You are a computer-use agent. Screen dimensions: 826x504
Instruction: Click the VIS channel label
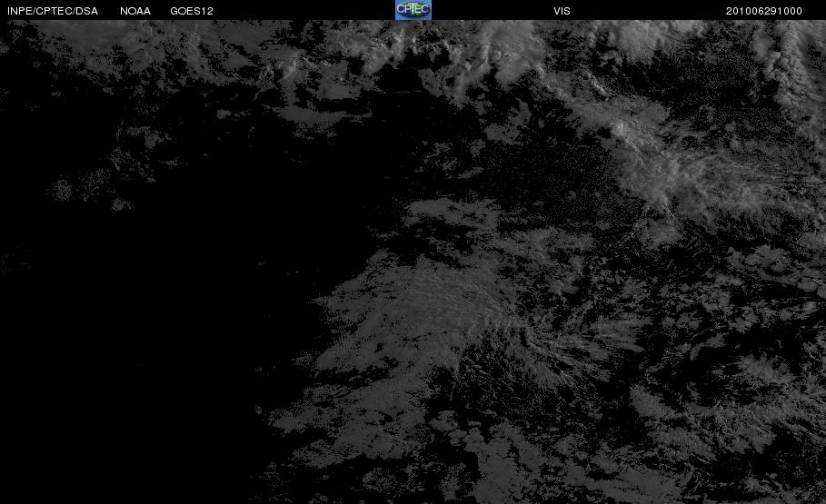[x=562, y=11]
